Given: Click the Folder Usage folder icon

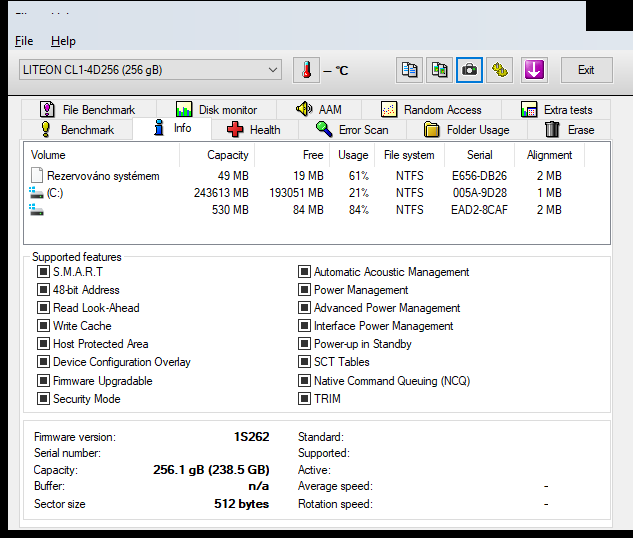Looking at the screenshot, I should [x=432, y=130].
